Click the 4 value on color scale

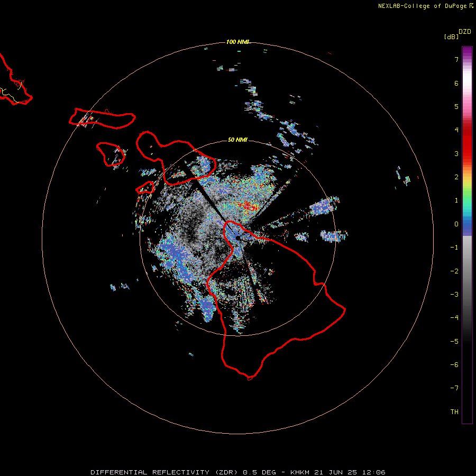click(x=456, y=130)
